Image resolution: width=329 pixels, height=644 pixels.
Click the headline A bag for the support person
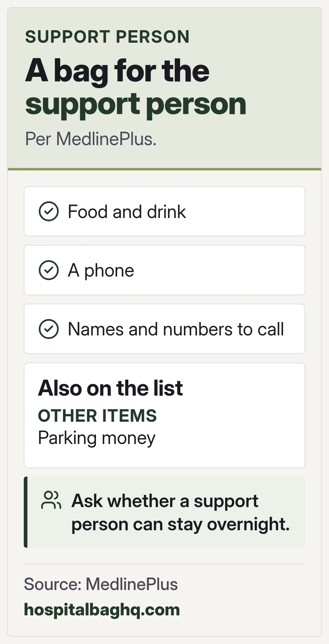(x=136, y=87)
